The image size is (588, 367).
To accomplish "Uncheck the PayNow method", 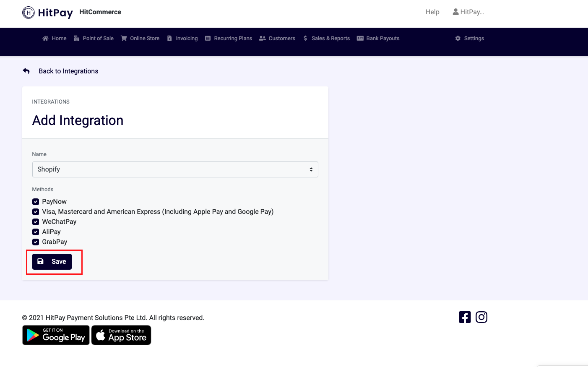I will tap(36, 202).
